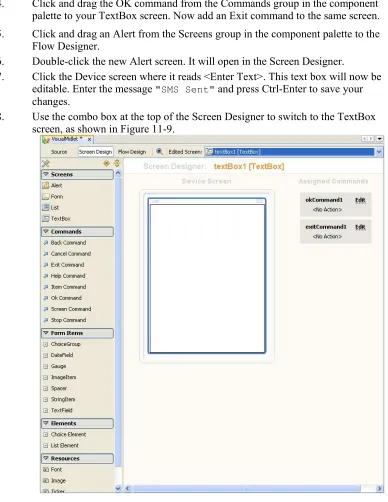Pick Cancel Command from the palette
The image size is (388, 502).
click(67, 254)
